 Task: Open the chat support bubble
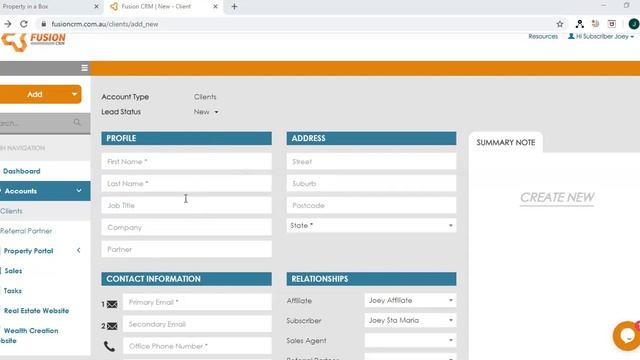[627, 336]
